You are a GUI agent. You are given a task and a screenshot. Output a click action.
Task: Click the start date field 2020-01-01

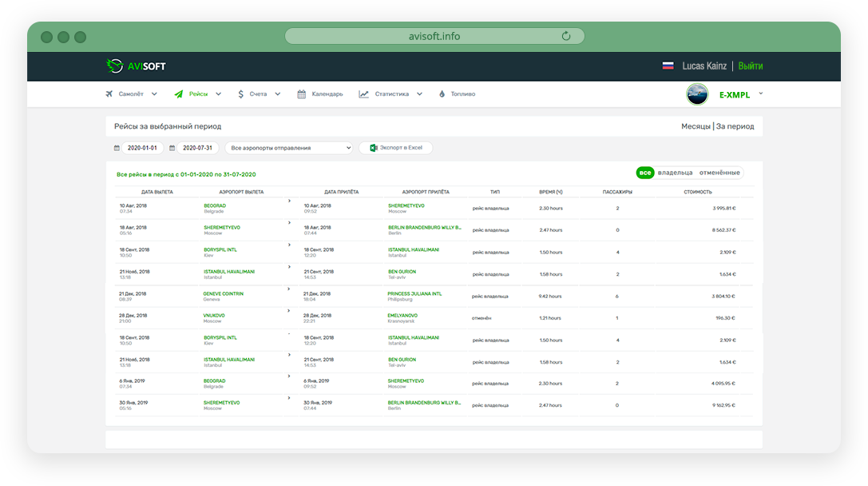point(142,148)
